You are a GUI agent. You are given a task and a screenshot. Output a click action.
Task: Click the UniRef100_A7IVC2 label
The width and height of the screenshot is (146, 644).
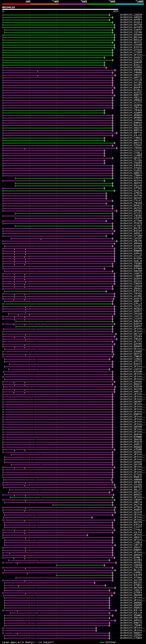131,214
